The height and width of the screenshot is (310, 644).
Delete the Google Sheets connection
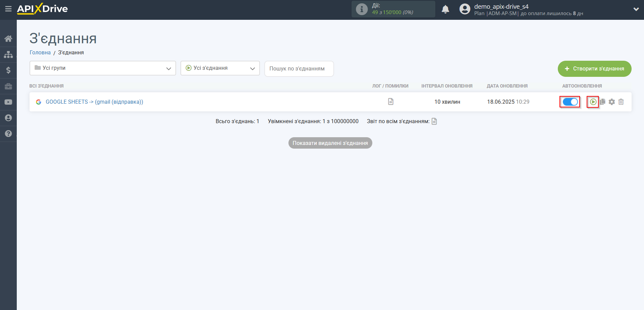[x=621, y=102]
